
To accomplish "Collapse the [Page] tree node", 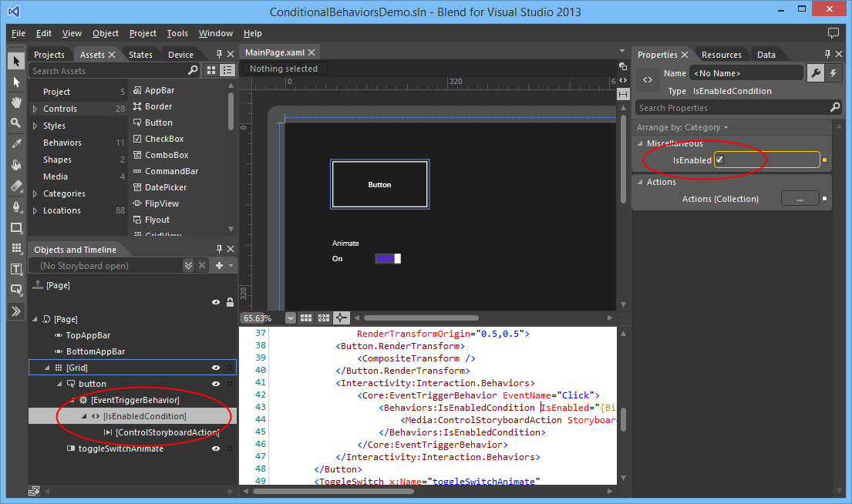I will [35, 319].
